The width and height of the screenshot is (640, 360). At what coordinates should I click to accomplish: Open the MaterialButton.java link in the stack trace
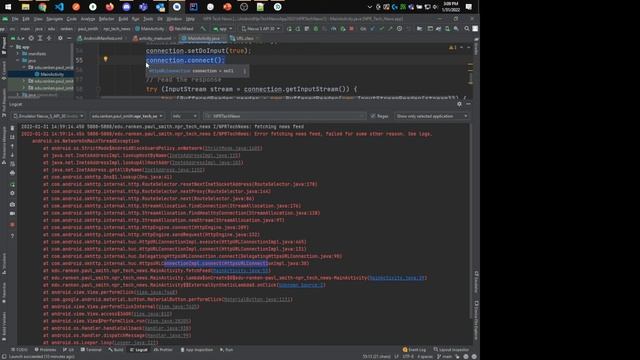point(257,299)
